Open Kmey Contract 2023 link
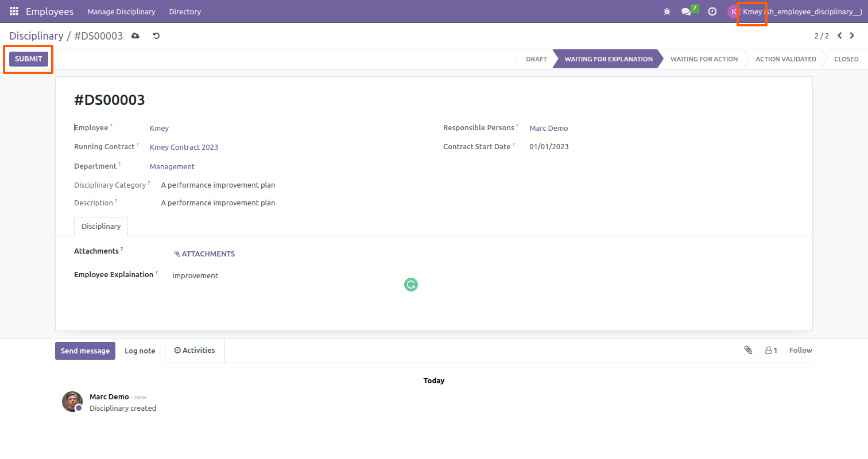The width and height of the screenshot is (868, 459). [x=184, y=147]
